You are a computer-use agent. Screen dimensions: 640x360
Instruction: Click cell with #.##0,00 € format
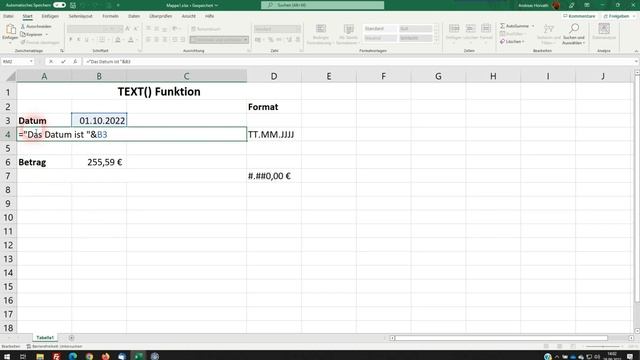[x=274, y=176]
